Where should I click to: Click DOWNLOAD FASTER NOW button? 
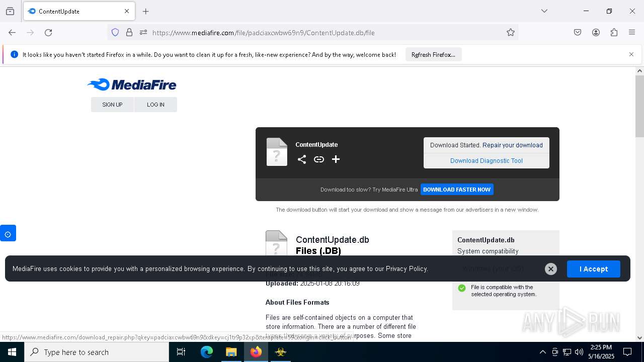[457, 190]
